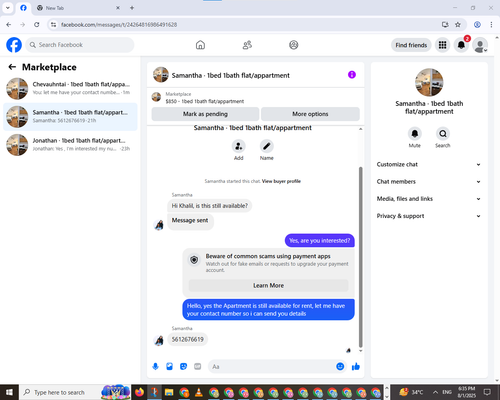
Task: Search in conversation from right panel
Action: (x=443, y=134)
